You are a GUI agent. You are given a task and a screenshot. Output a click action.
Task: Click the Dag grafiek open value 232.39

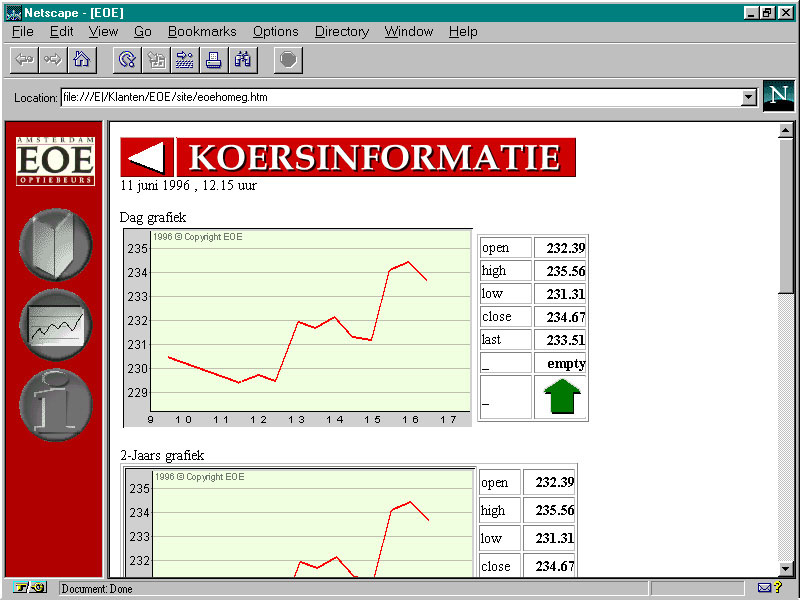[x=560, y=248]
